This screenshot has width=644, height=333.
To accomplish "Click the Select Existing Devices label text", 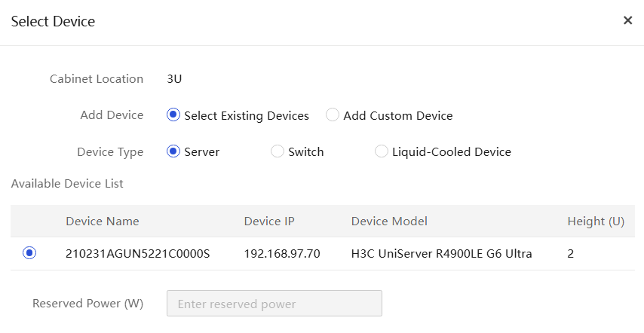I will (247, 116).
